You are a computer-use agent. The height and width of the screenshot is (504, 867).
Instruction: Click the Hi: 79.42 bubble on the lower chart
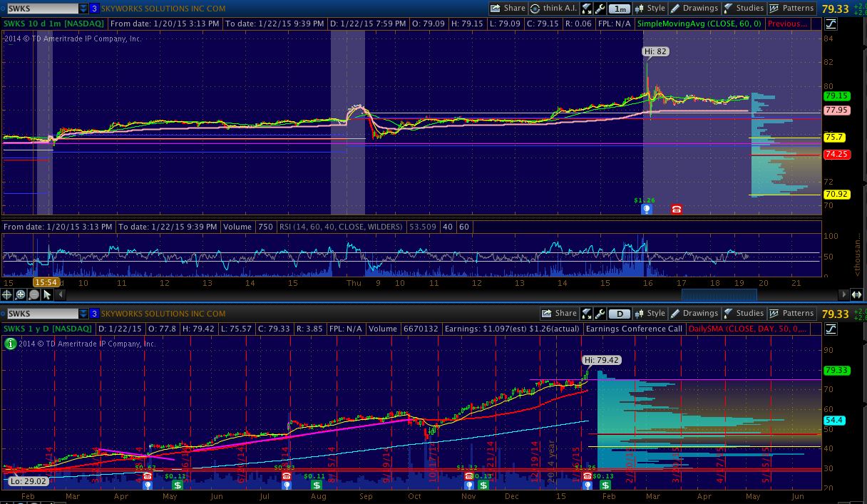[x=600, y=360]
